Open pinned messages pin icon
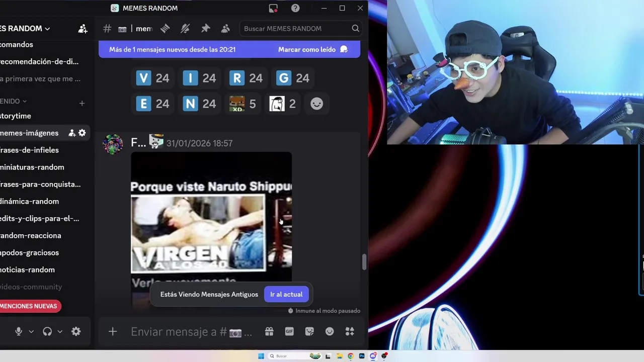Screen dimensions: 644x362 [x=205, y=29]
